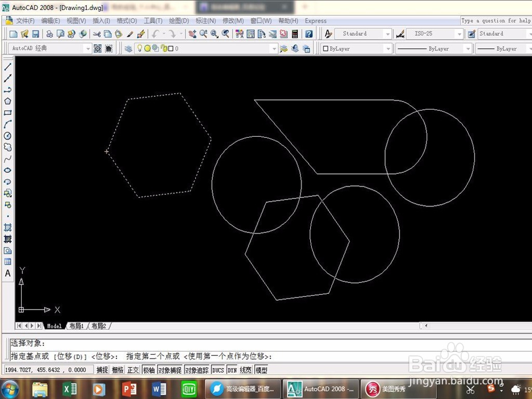Open the Standard text style dropdown

pyautogui.click(x=387, y=34)
